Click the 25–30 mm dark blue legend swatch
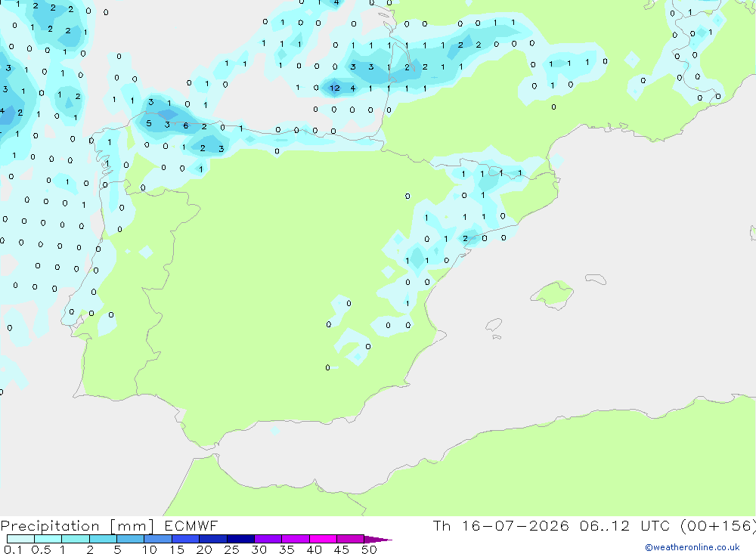The image size is (756, 554). coord(240,539)
